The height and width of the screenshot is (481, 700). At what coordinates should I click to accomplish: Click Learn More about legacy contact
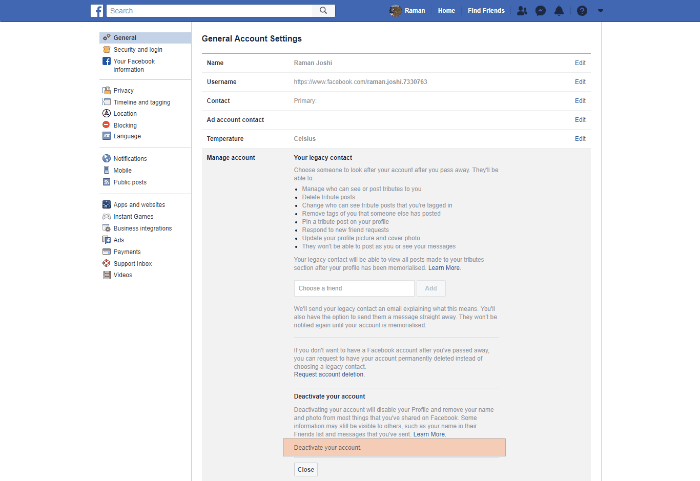[444, 268]
